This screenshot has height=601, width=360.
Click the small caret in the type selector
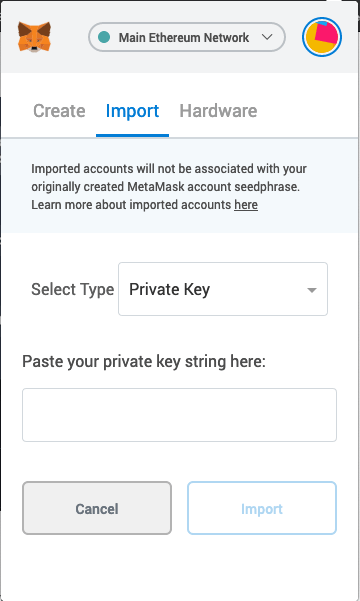(312, 290)
